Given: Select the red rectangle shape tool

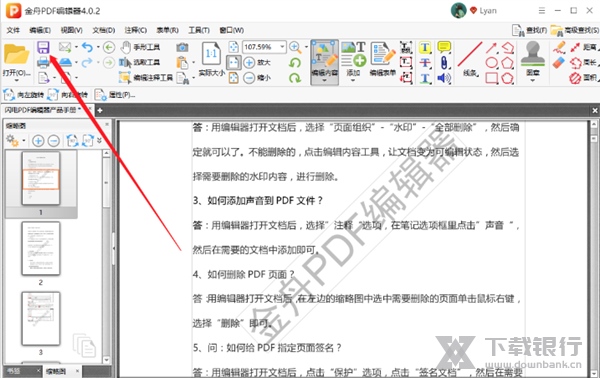Looking at the screenshot, I should click(492, 78).
